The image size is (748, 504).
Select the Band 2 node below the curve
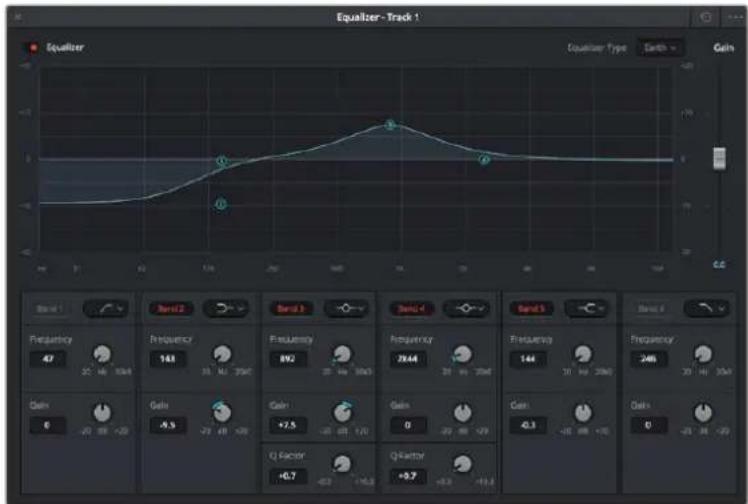(221, 205)
